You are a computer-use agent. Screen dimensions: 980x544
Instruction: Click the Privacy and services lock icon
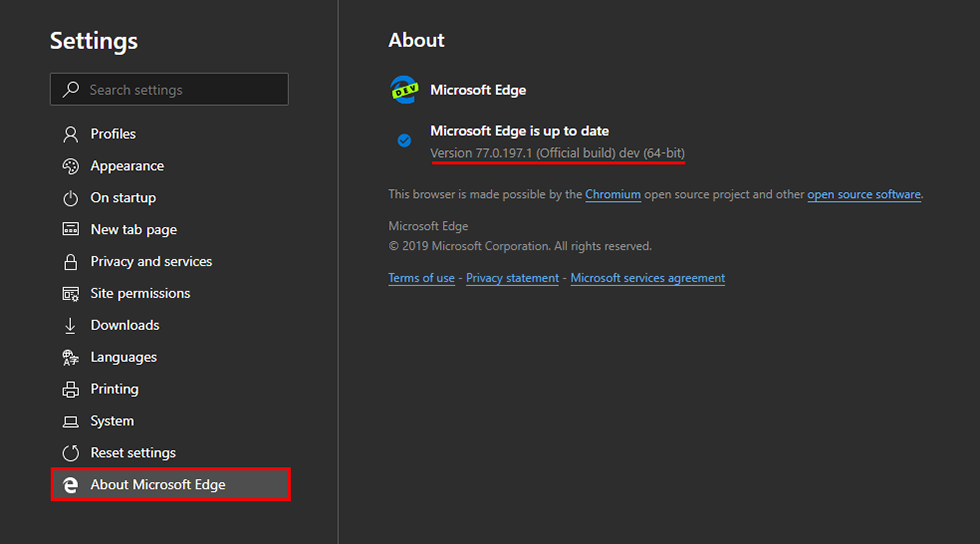pos(71,261)
